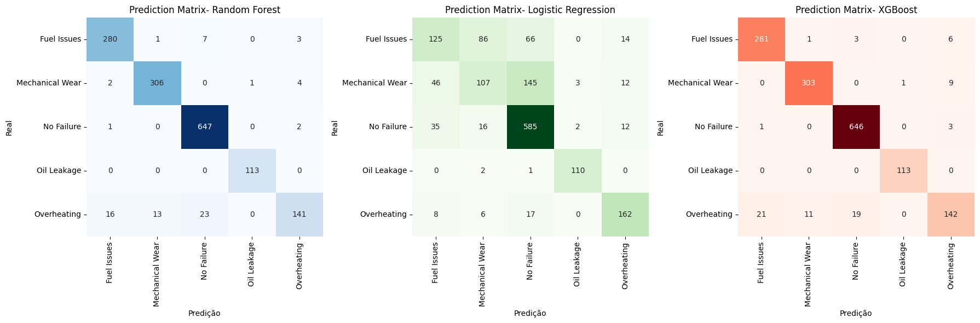Click the XGBoost cell showing 303
This screenshot has width=980, height=323.
pyautogui.click(x=809, y=83)
